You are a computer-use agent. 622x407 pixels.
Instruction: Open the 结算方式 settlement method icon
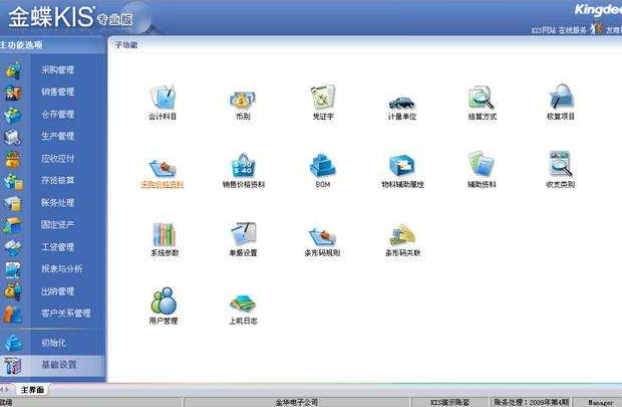482,102
